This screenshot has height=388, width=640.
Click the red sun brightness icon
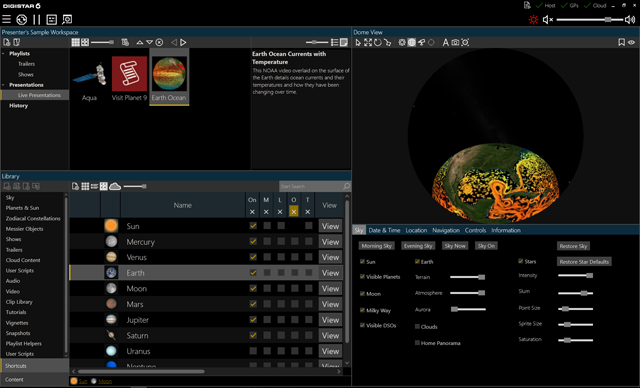click(x=533, y=19)
